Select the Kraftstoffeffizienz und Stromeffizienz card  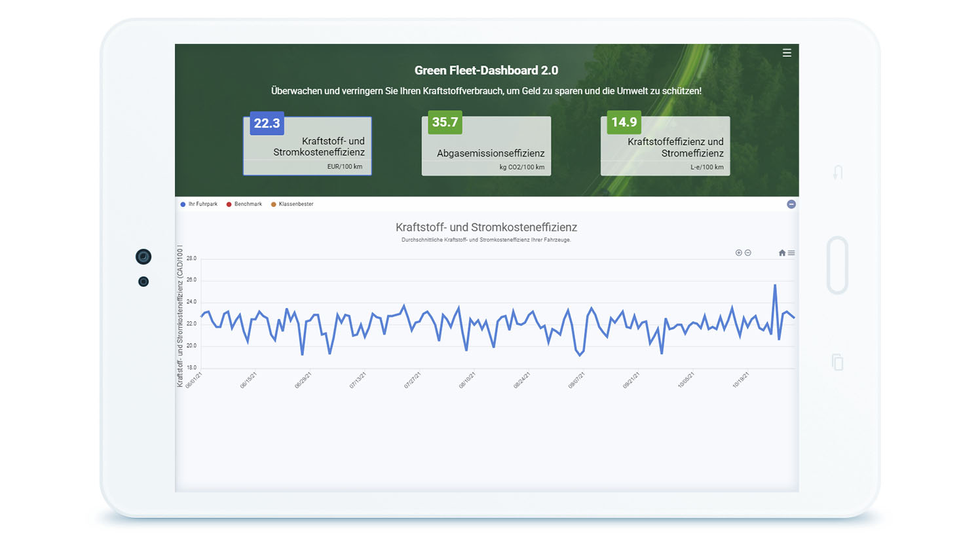[x=665, y=146]
